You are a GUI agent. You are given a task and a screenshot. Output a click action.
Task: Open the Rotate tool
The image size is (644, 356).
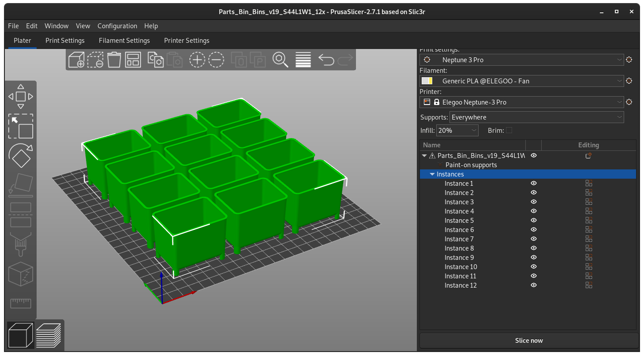[21, 156]
